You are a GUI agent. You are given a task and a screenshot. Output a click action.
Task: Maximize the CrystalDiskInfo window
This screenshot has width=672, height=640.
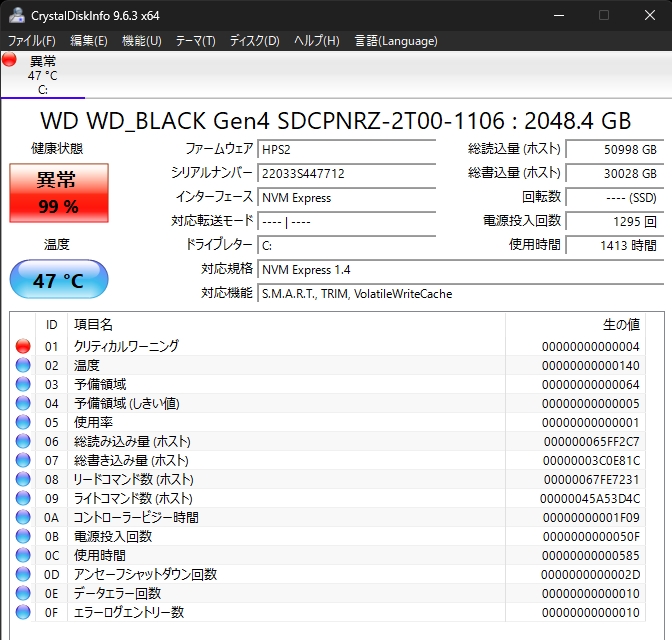click(604, 15)
